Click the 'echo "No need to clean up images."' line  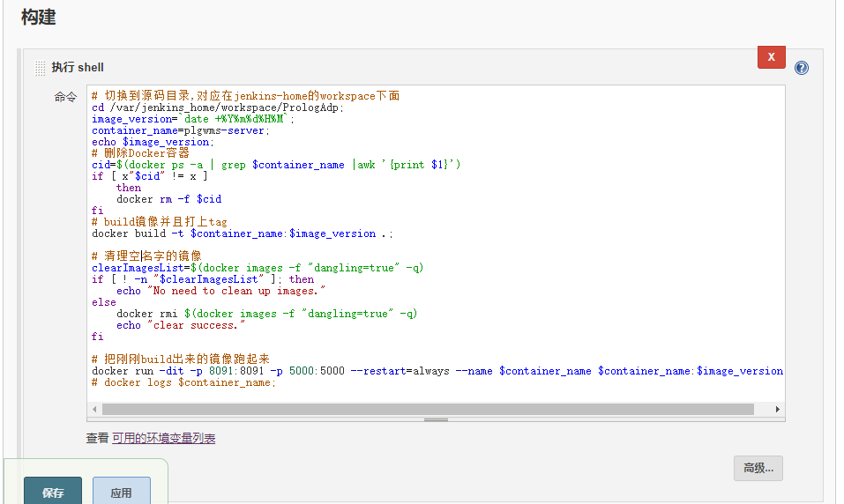tap(221, 291)
